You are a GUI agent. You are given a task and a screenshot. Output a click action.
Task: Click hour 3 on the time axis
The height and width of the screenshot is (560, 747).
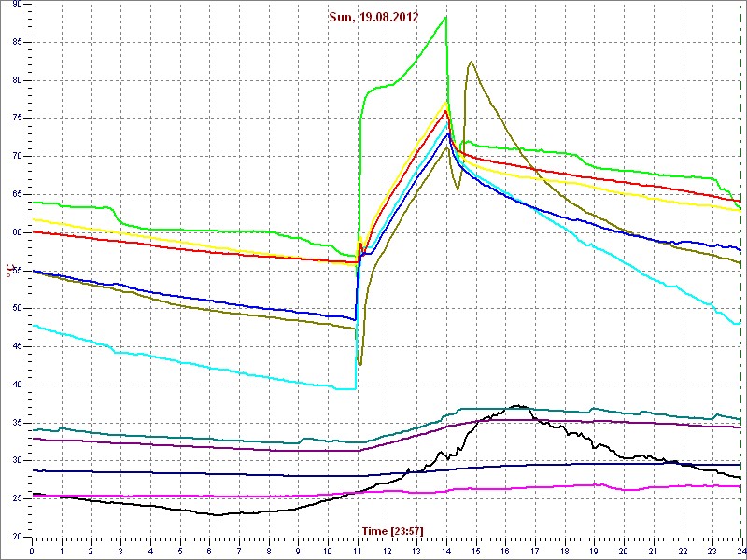[x=120, y=551]
